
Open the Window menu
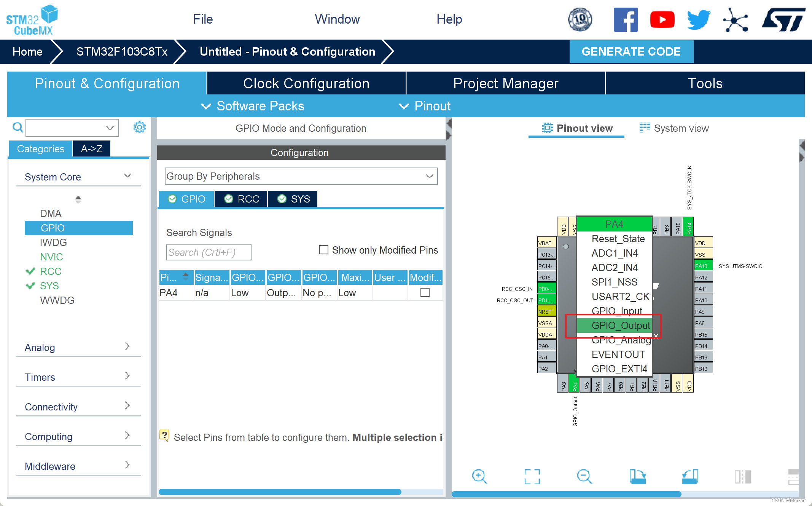(x=337, y=19)
